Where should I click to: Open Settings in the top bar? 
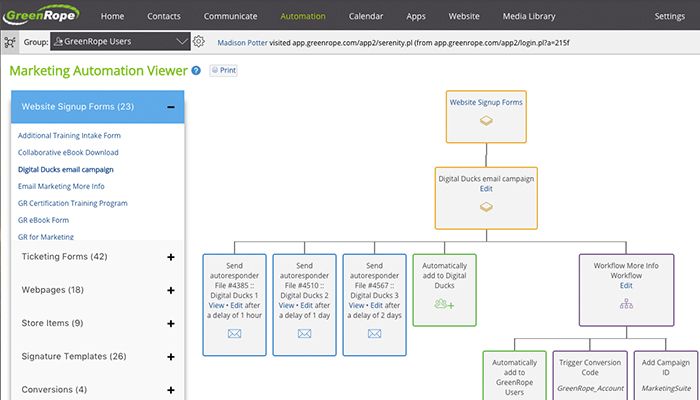click(x=670, y=16)
